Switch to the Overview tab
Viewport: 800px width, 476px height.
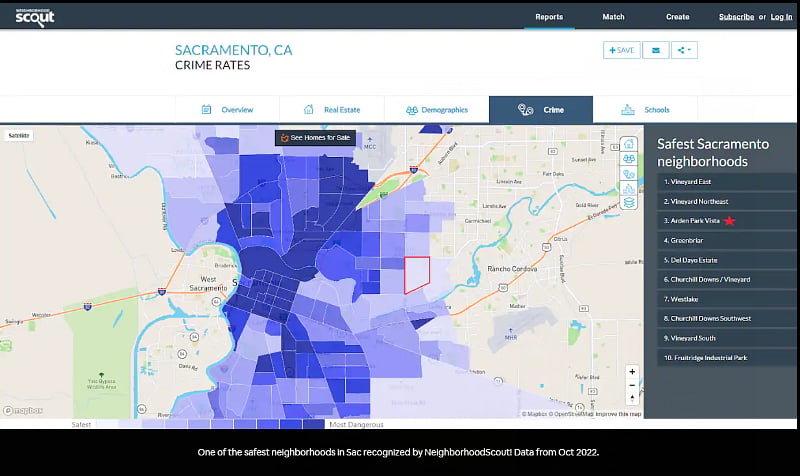pyautogui.click(x=227, y=110)
